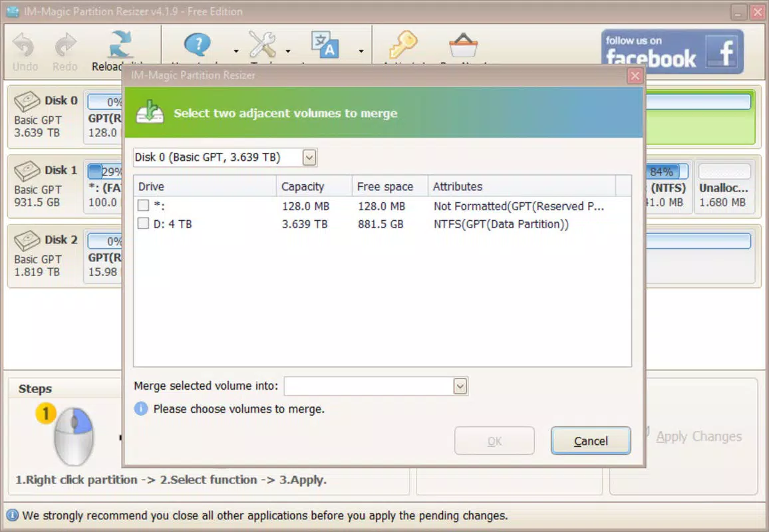The image size is (769, 532).
Task: Click the app icon in main title bar
Action: (x=13, y=11)
